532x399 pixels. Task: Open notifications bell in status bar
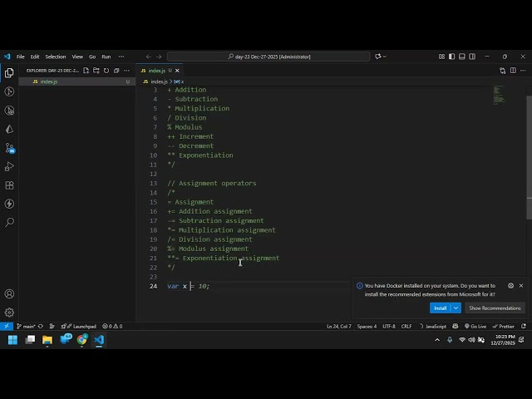(x=524, y=327)
